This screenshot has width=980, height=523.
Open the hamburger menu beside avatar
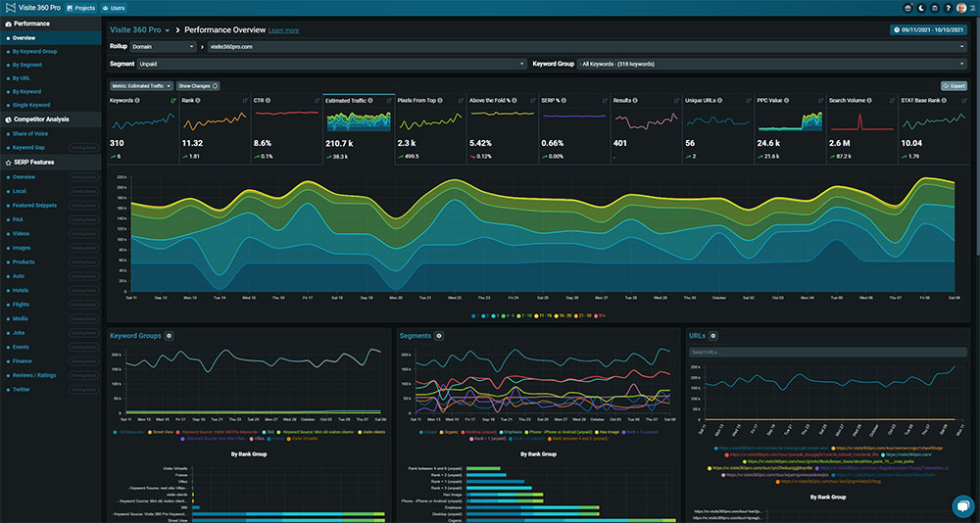(x=973, y=8)
